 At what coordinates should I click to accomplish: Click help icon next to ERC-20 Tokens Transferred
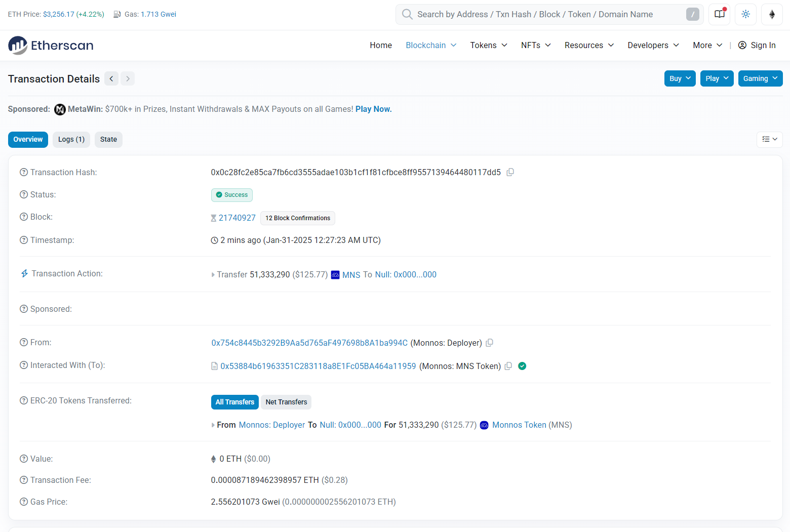pos(24,400)
